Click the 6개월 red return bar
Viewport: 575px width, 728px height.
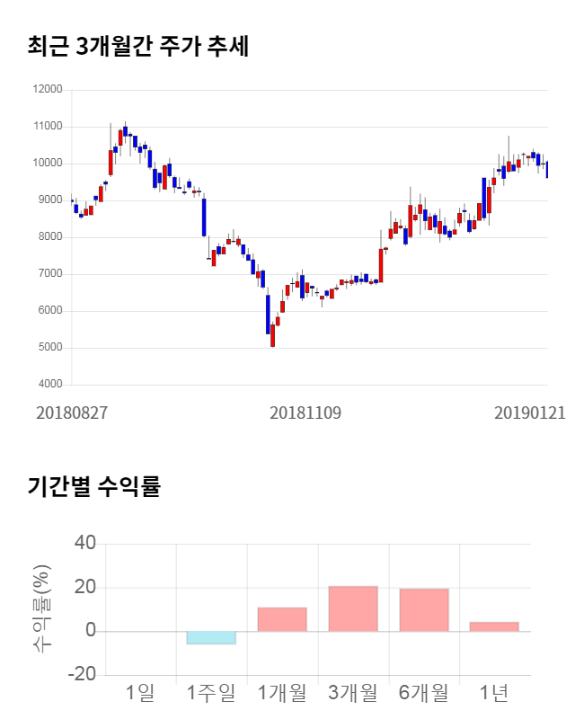click(424, 609)
